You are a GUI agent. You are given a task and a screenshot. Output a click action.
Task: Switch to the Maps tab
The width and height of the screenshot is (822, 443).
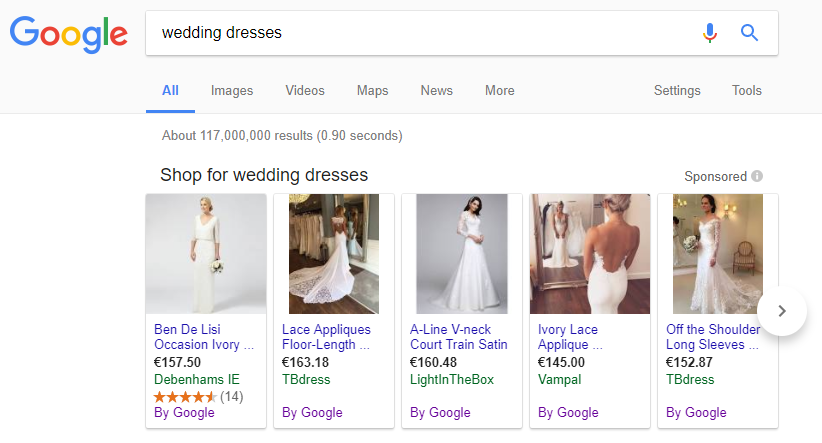(x=372, y=91)
